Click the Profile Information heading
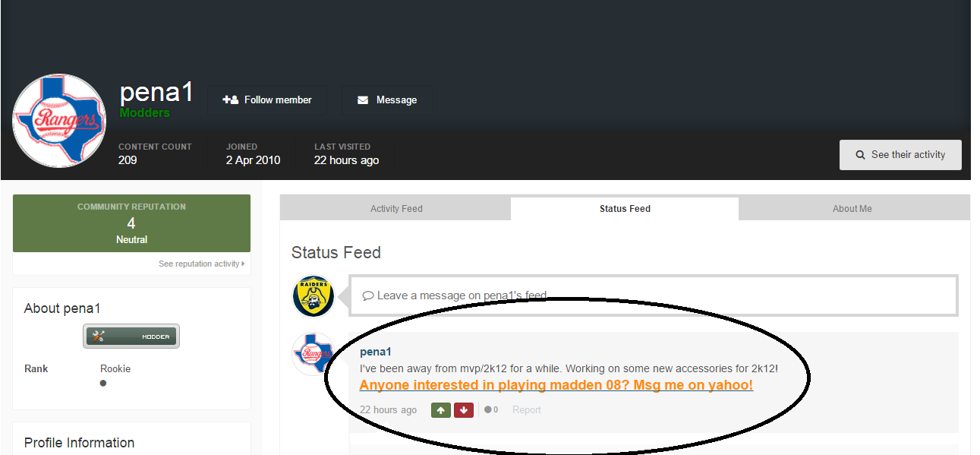The width and height of the screenshot is (980, 455). tap(79, 443)
